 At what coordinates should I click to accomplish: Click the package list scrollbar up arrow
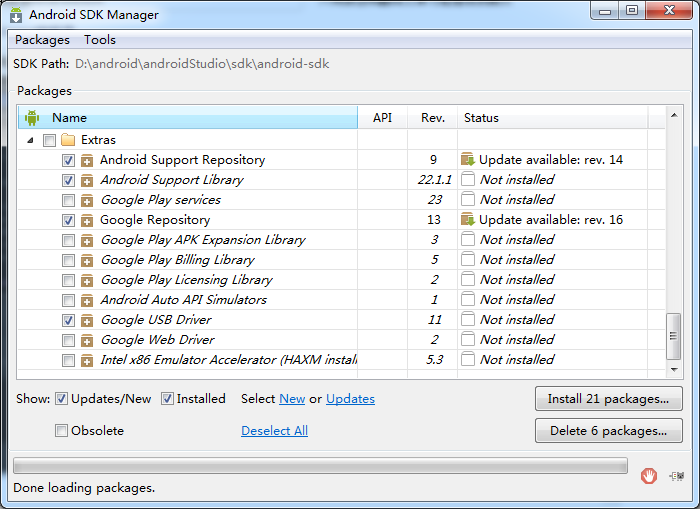point(674,115)
